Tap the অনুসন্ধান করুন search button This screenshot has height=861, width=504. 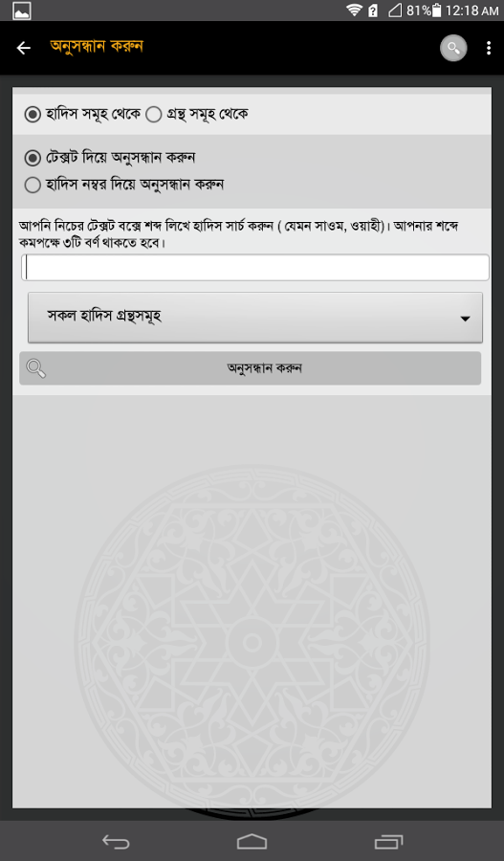pos(251,368)
